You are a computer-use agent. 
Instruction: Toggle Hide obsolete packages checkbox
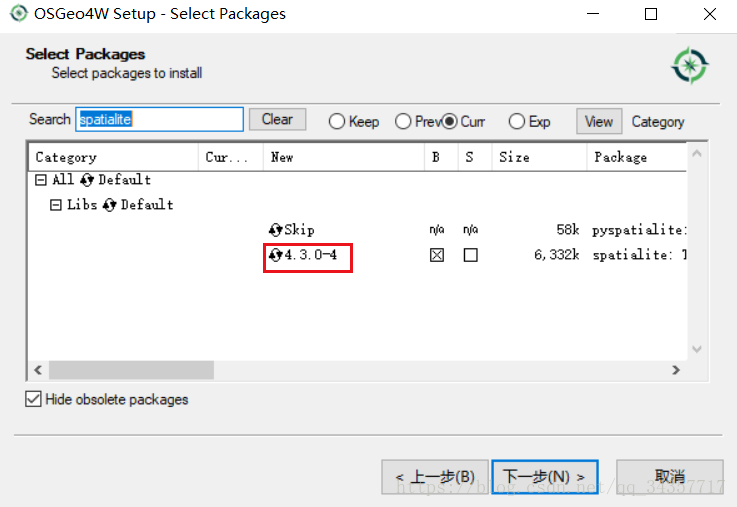33,399
